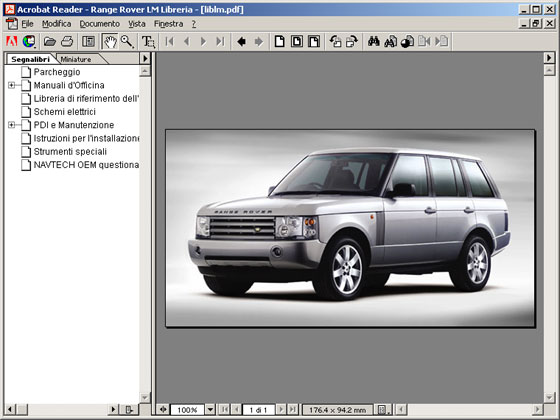Go back to the previous view with the arrow
The image size is (560, 420).
[242, 41]
